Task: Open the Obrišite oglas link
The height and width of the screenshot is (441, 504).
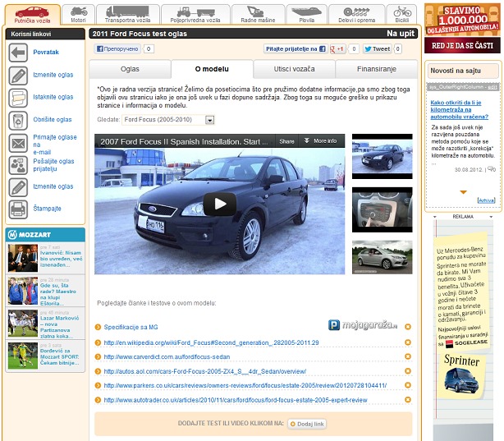Action: [53, 119]
